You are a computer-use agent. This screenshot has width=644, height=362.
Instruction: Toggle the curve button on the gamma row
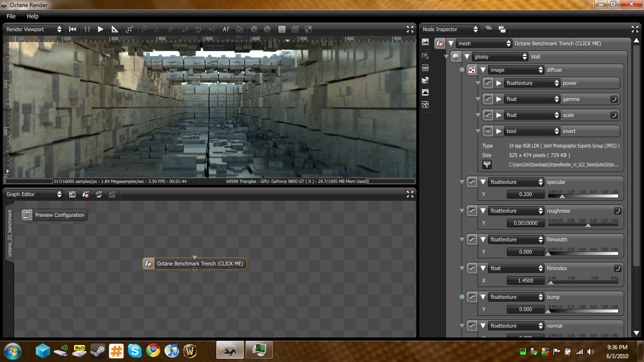point(614,99)
